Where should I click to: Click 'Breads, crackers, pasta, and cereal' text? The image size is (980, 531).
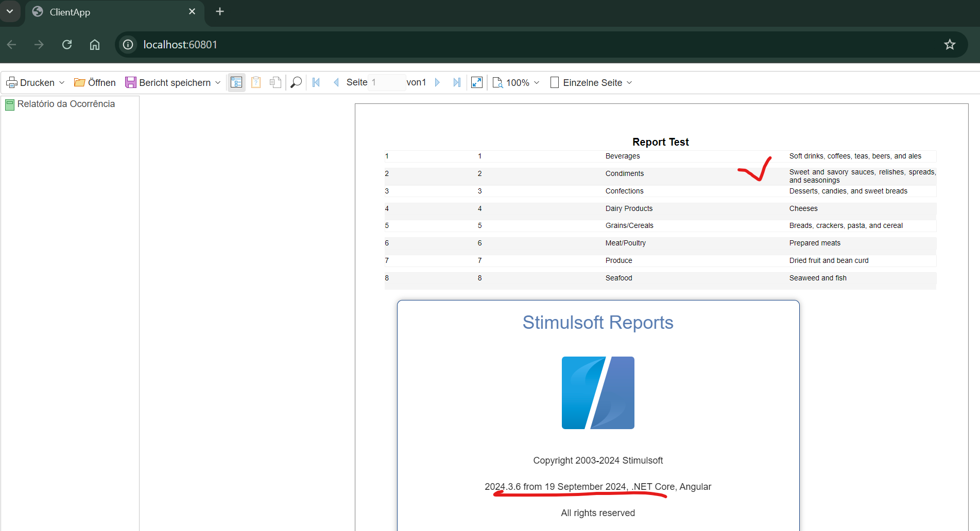(x=846, y=225)
